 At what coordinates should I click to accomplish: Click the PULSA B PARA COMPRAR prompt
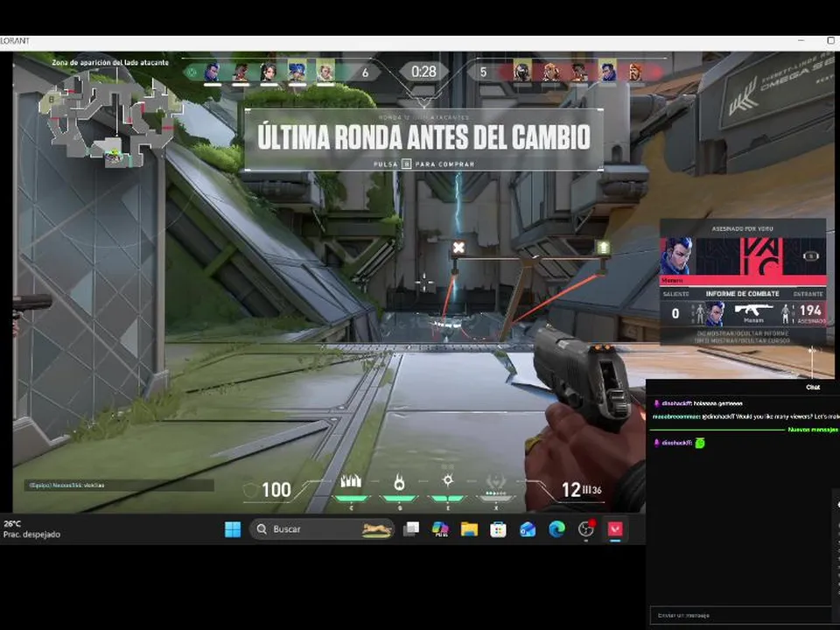423,164
